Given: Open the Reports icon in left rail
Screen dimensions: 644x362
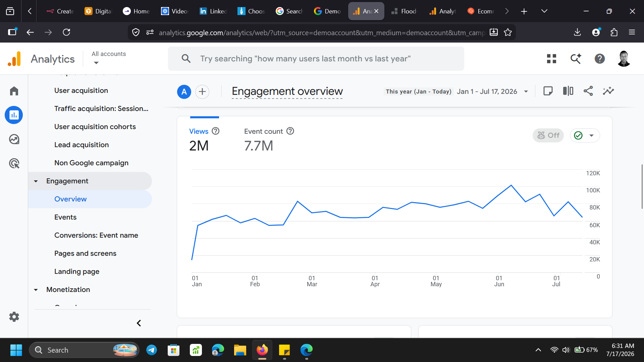Looking at the screenshot, I should [14, 115].
